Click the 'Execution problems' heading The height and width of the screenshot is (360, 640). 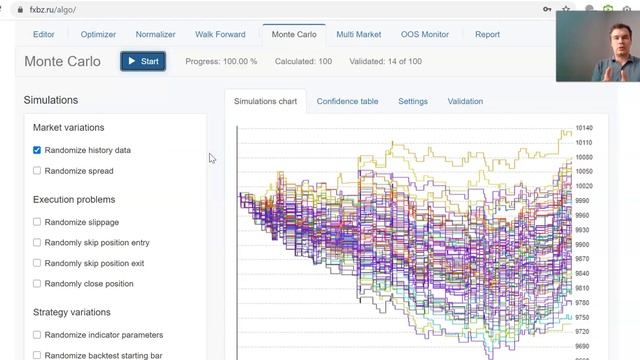click(74, 200)
